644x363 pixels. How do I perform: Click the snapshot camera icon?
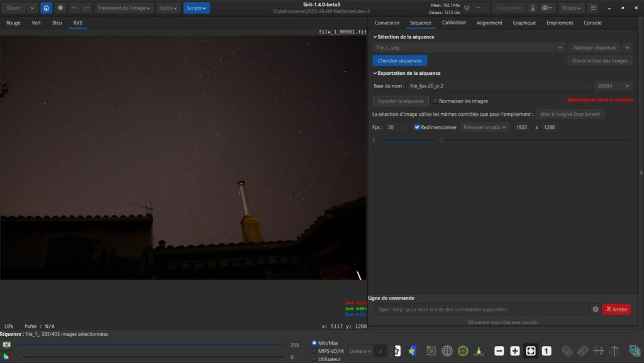point(545,8)
